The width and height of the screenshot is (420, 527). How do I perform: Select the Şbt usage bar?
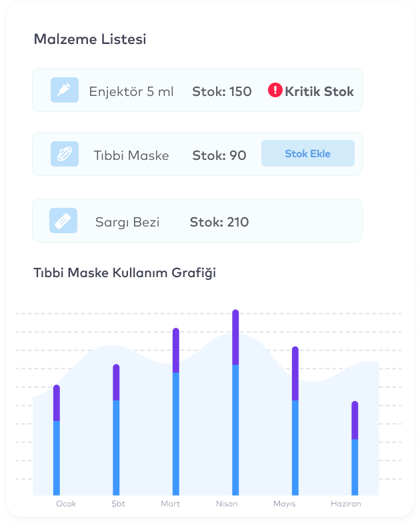pos(116,430)
